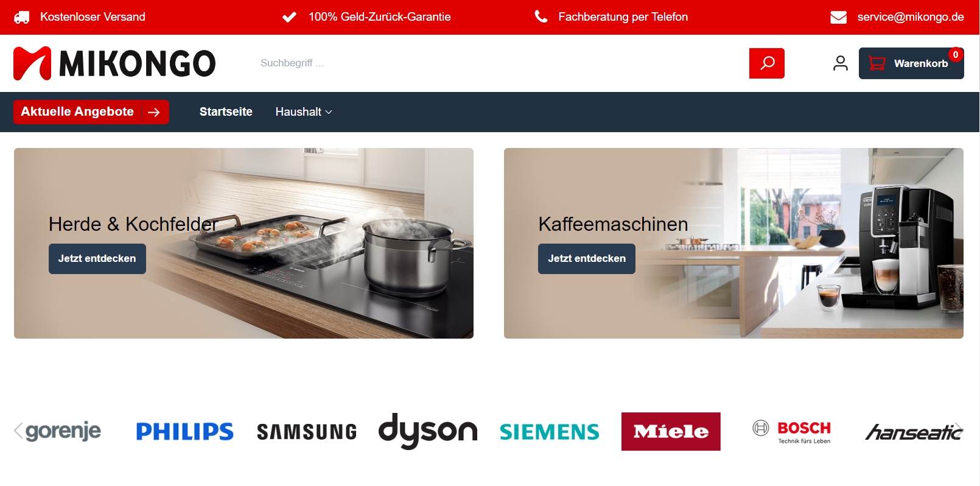
Task: Discover Kaffeemaschinen with Jetzt entdecken
Action: pyautogui.click(x=587, y=259)
